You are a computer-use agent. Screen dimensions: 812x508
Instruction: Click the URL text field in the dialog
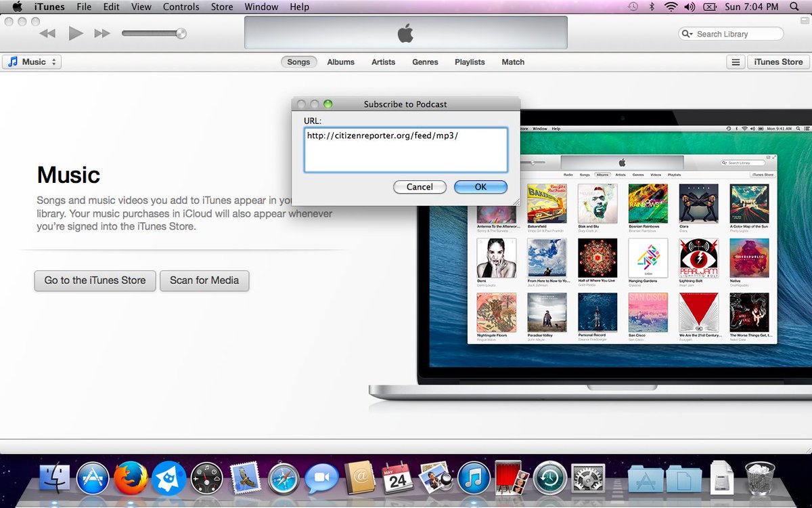405,150
